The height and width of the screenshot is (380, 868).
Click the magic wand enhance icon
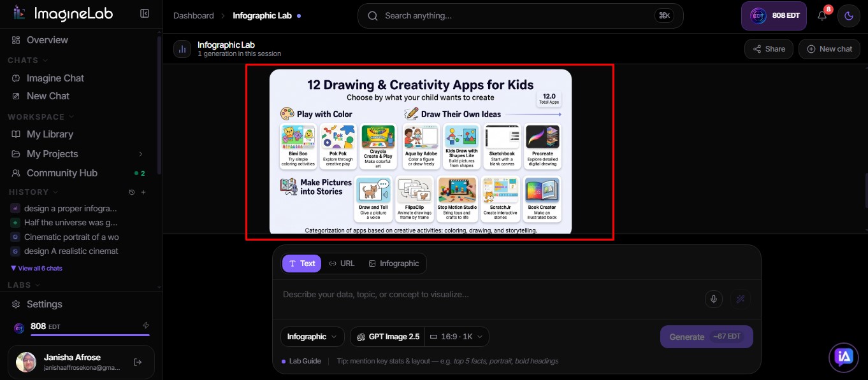pos(741,299)
